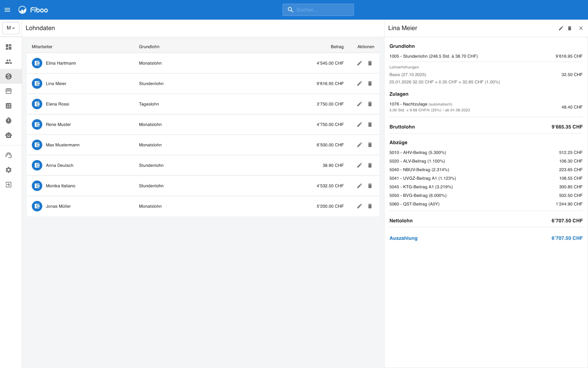The width and height of the screenshot is (588, 368).
Task: Click the logout icon in sidebar
Action: (9, 185)
